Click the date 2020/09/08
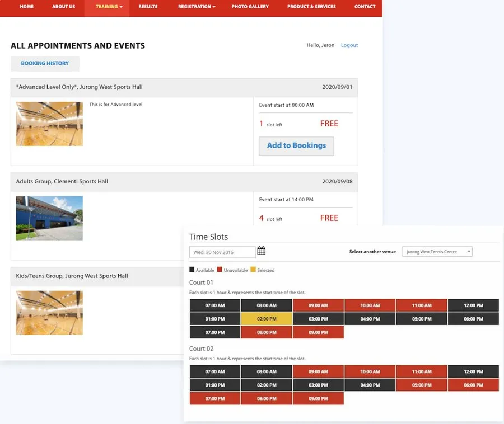Viewport: 504px width, 424px height. 337,181
